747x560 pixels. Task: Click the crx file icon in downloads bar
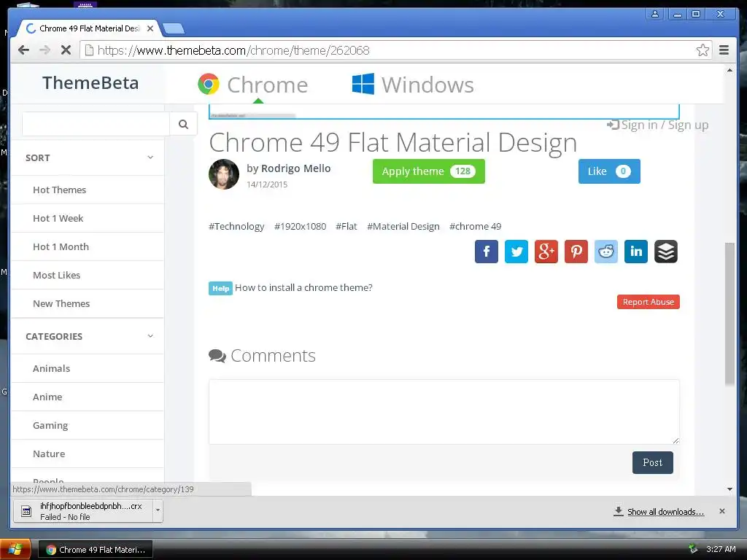[x=27, y=511]
